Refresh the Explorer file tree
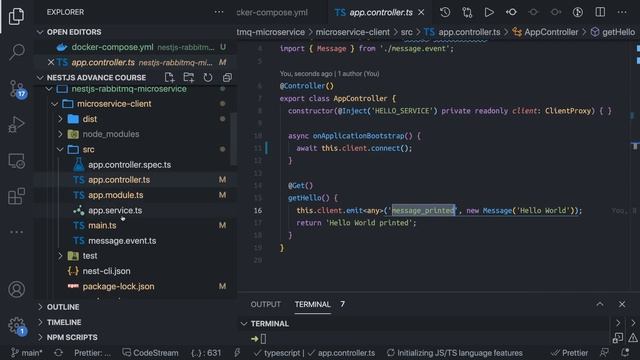Image resolution: width=640 pixels, height=360 pixels. (x=208, y=77)
